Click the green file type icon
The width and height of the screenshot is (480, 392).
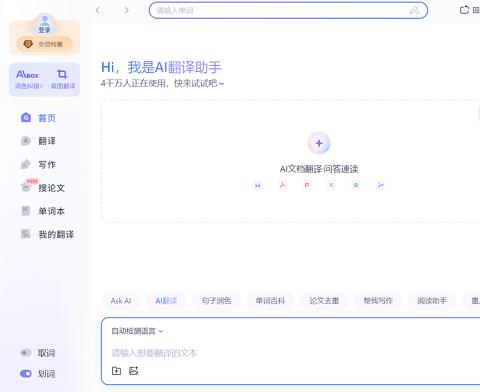[356, 185]
